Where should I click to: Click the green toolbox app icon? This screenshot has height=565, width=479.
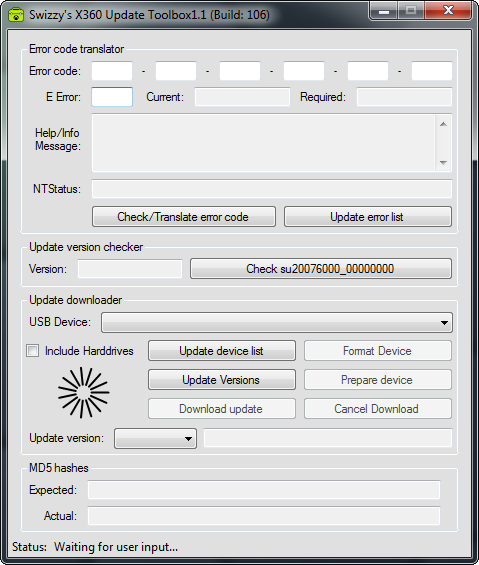tap(15, 15)
